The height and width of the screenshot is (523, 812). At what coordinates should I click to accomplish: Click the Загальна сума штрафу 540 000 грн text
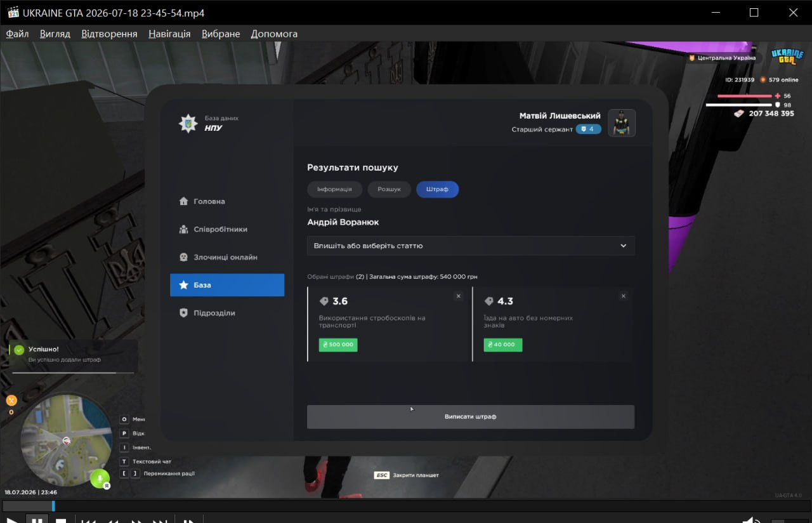pyautogui.click(x=423, y=277)
